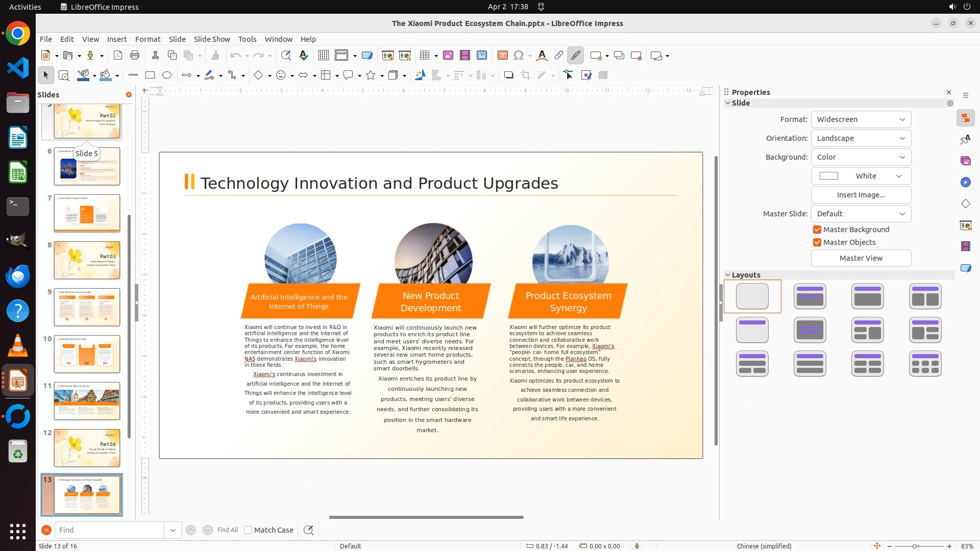Image resolution: width=980 pixels, height=551 pixels.
Task: Click the Master View button
Action: (x=861, y=258)
